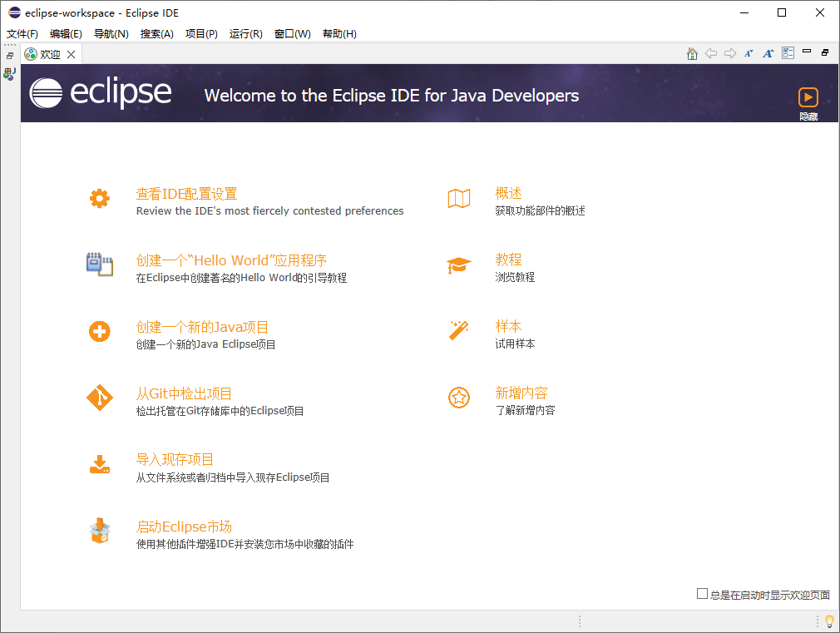Click the import download tray icon
The image size is (840, 633).
[100, 464]
